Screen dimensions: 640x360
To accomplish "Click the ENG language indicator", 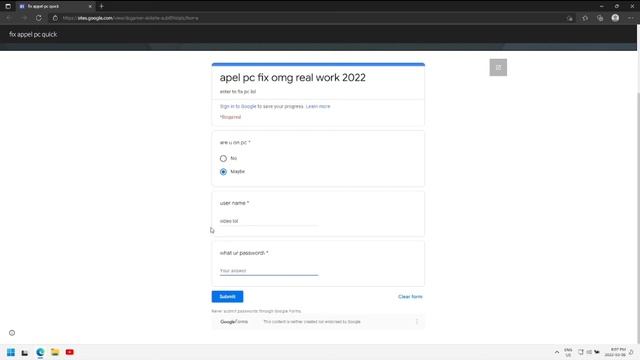I will tap(568, 352).
